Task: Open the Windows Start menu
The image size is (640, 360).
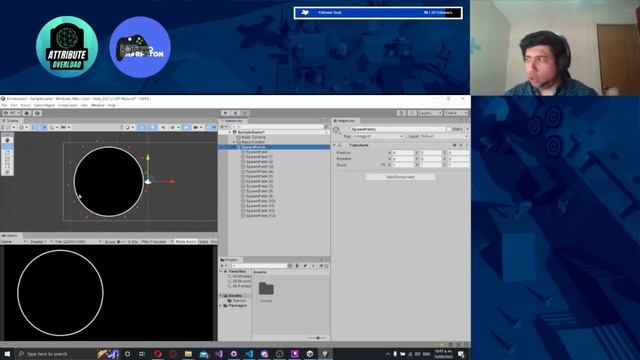Action: coord(7,354)
